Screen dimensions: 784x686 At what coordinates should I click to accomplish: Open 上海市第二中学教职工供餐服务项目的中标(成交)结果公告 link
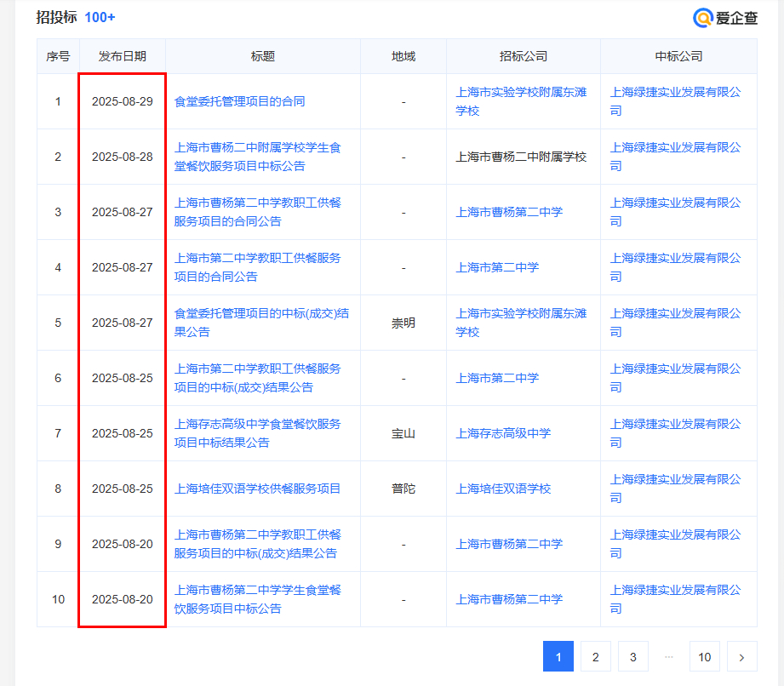[x=257, y=378]
